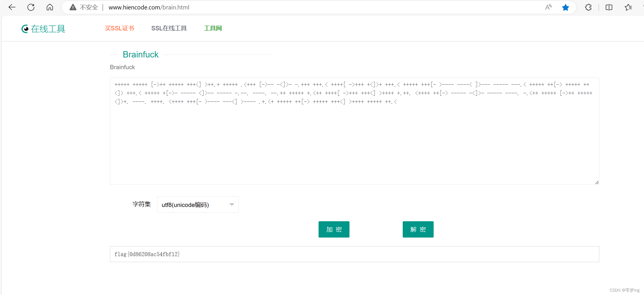Screen dimensions: 644x295
Task: Toggle the blue favorite star for this page
Action: [x=566, y=7]
